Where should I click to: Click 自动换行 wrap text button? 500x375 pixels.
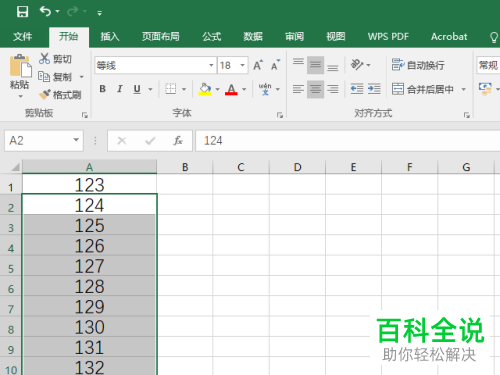point(418,65)
